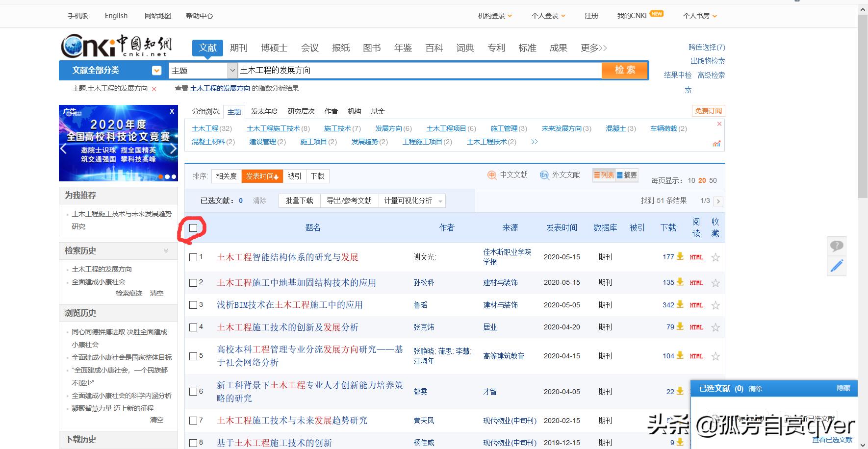Check the box for result row 7
This screenshot has height=449, width=868.
(193, 421)
